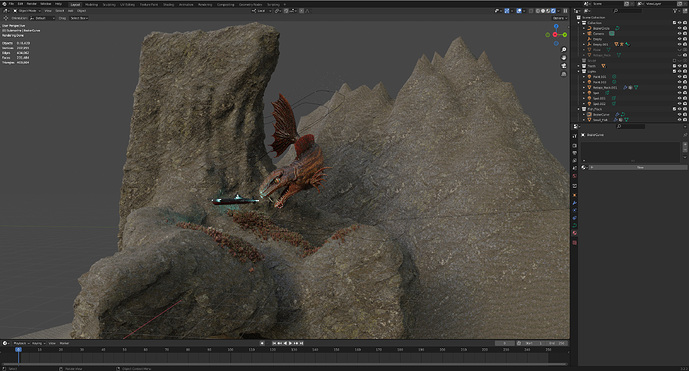
Task: Click the New material button
Action: 640,167
